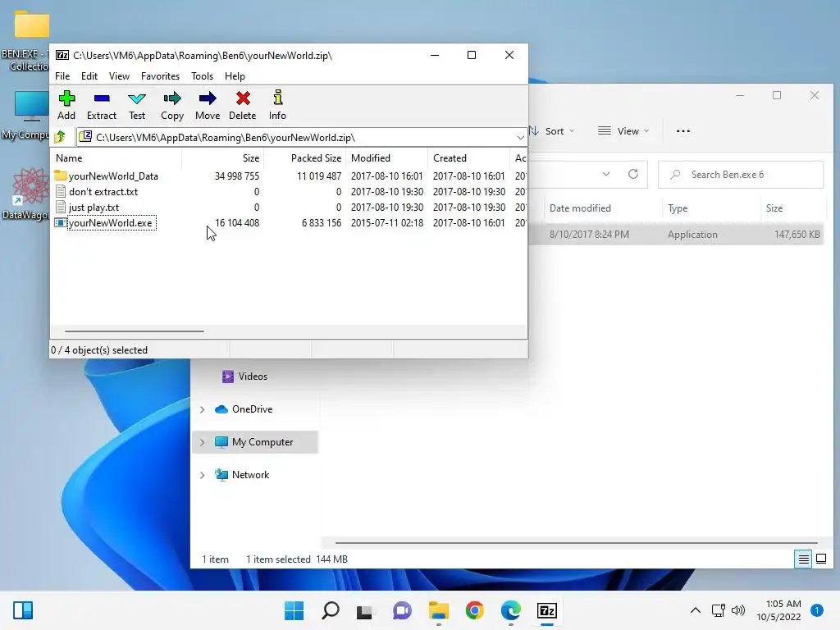This screenshot has width=840, height=630.
Task: Click the 7-Zip address path field
Action: [301, 138]
